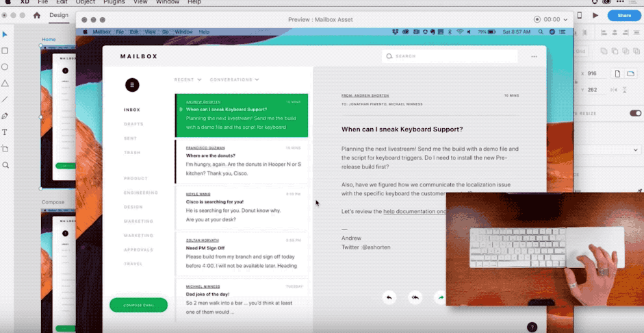Viewport: 644px width, 333px height.
Task: Open the round hamburger menu in Mailbox
Action: pos(132,85)
